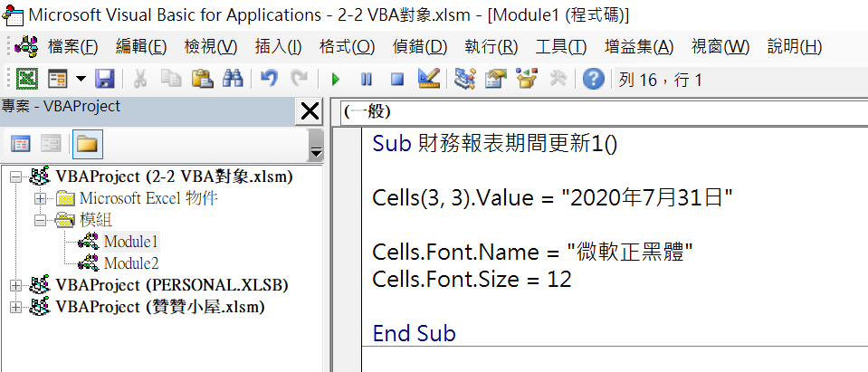
Task: Open the Insert object dropdown arrow
Action: click(x=81, y=79)
